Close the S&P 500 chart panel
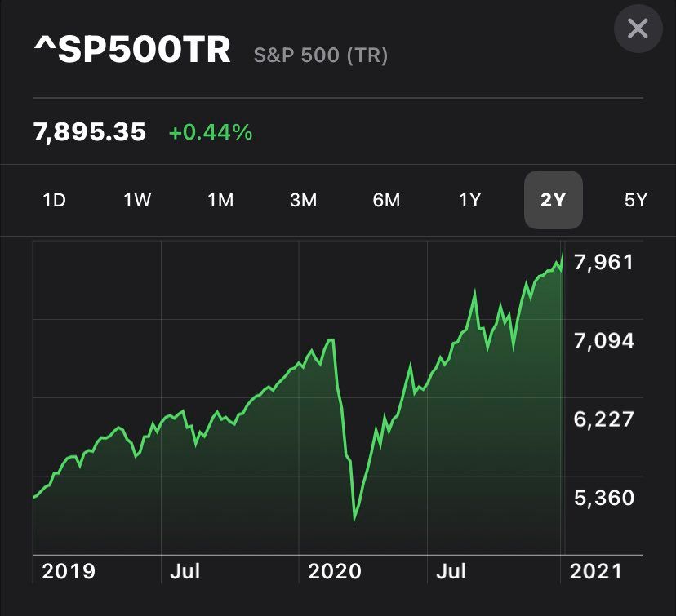 [x=638, y=29]
